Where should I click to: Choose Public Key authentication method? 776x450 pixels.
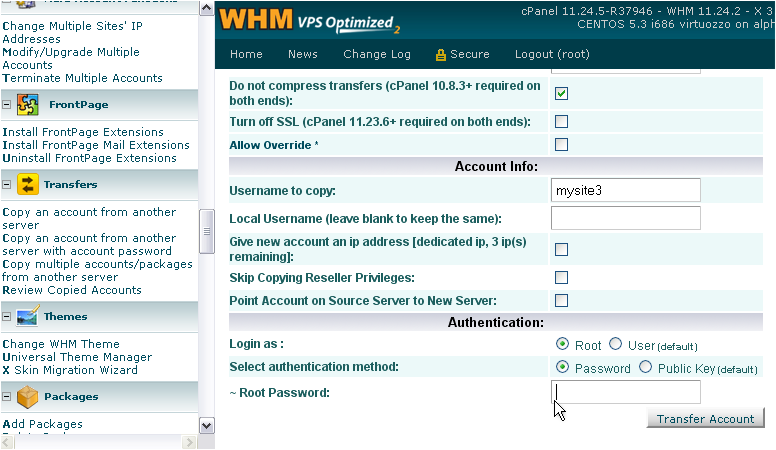point(645,367)
